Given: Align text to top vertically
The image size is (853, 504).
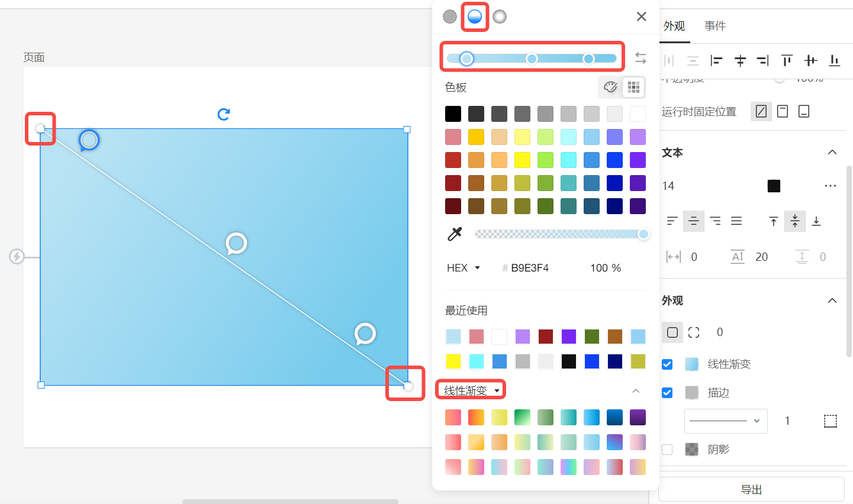Looking at the screenshot, I should point(773,221).
